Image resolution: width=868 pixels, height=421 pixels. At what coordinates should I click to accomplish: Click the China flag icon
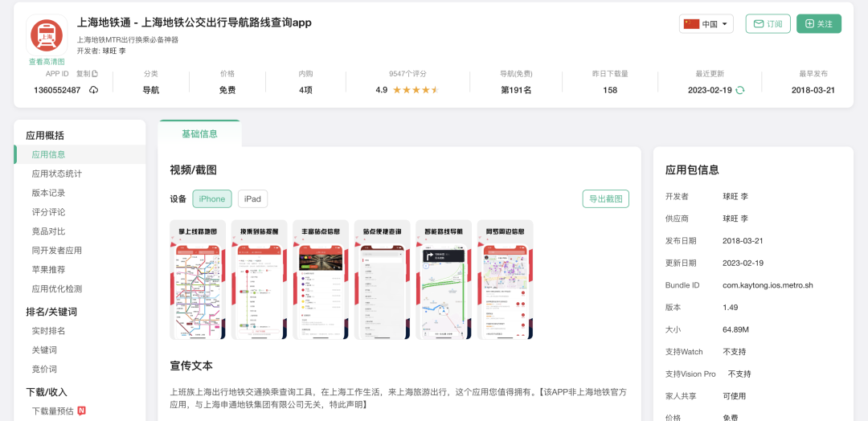click(x=691, y=24)
